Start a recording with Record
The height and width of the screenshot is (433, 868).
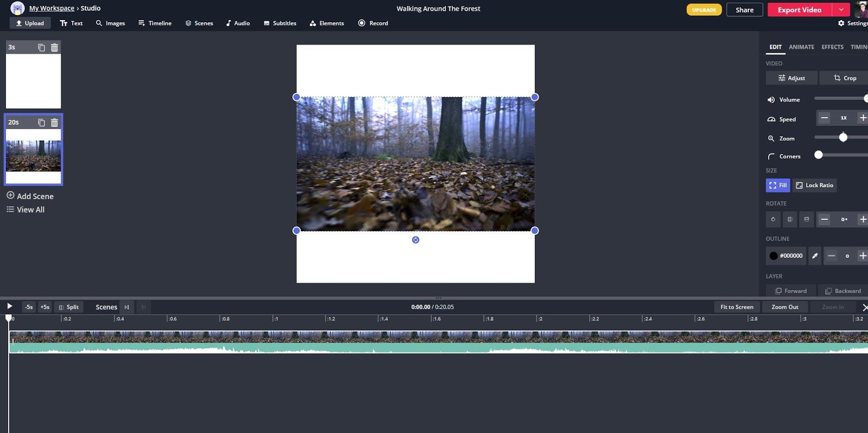pyautogui.click(x=373, y=23)
